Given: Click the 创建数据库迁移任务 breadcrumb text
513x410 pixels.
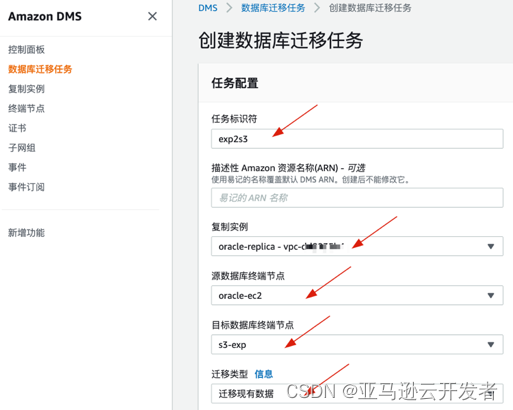Looking at the screenshot, I should (x=370, y=8).
